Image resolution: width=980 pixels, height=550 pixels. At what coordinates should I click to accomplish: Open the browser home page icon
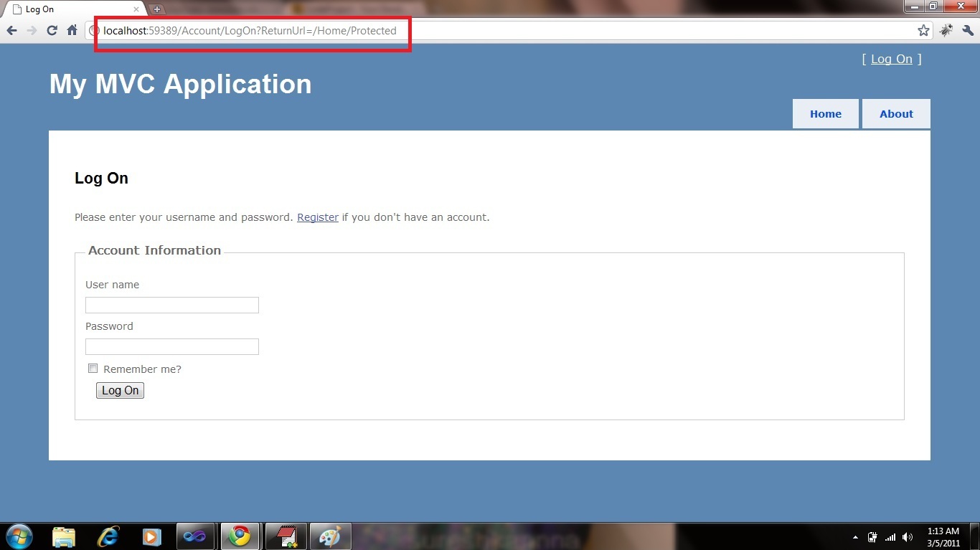pos(72,31)
